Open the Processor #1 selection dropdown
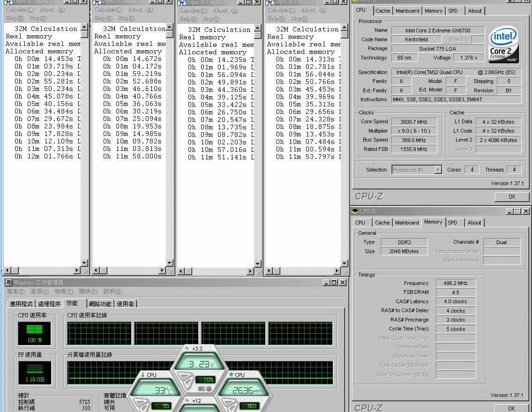This screenshot has height=412, width=532. pyautogui.click(x=438, y=169)
